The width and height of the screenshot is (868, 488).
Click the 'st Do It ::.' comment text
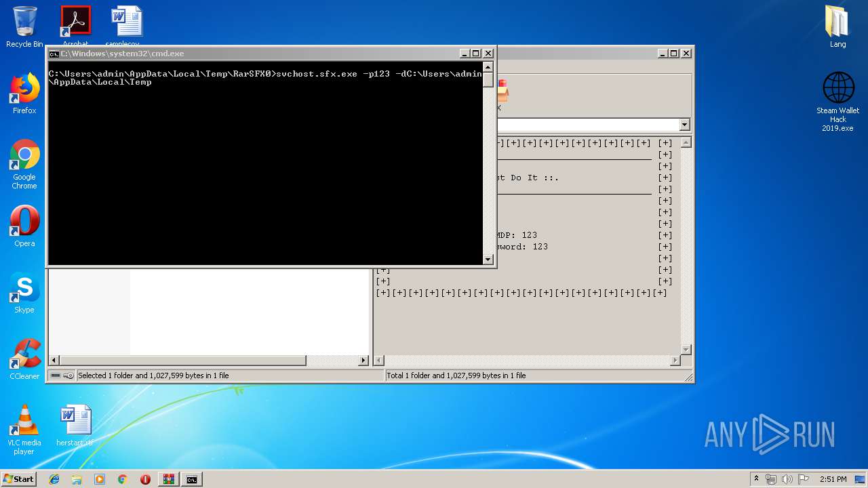pyautogui.click(x=528, y=178)
